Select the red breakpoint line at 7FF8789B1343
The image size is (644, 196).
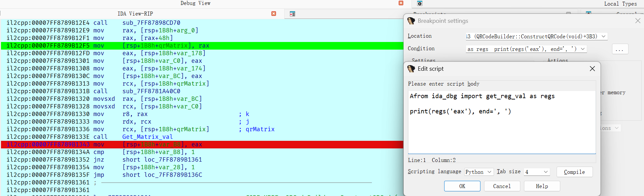pyautogui.click(x=202, y=144)
